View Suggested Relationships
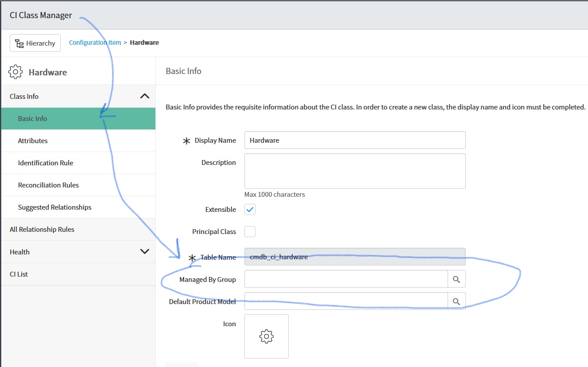Image resolution: width=588 pixels, height=367 pixels. click(54, 207)
